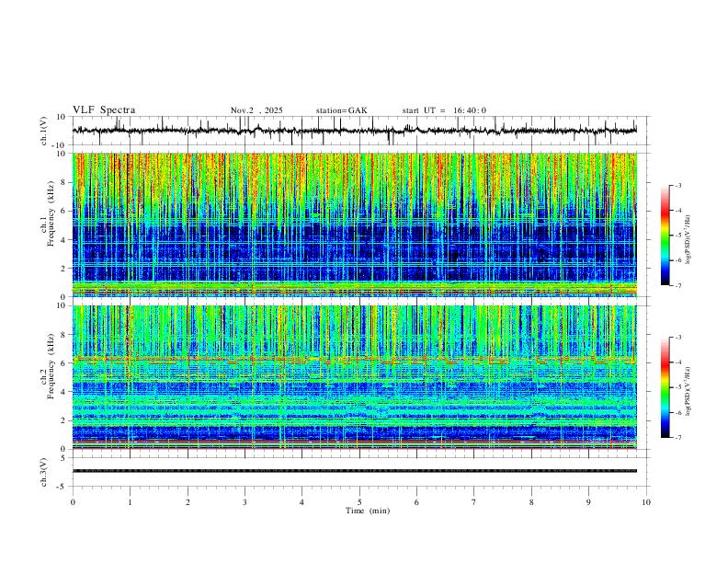
Task: Click the 'ch.3(V)' axis label
Action: pos(44,472)
